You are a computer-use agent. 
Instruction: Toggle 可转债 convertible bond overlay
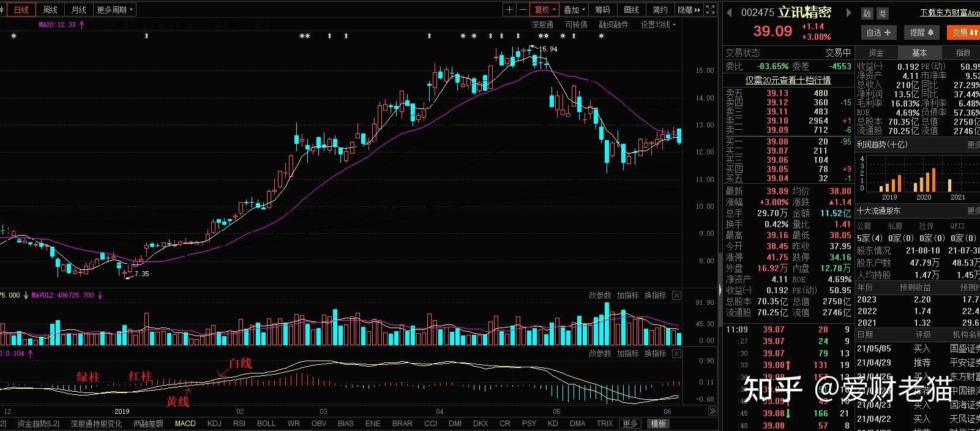pyautogui.click(x=576, y=24)
